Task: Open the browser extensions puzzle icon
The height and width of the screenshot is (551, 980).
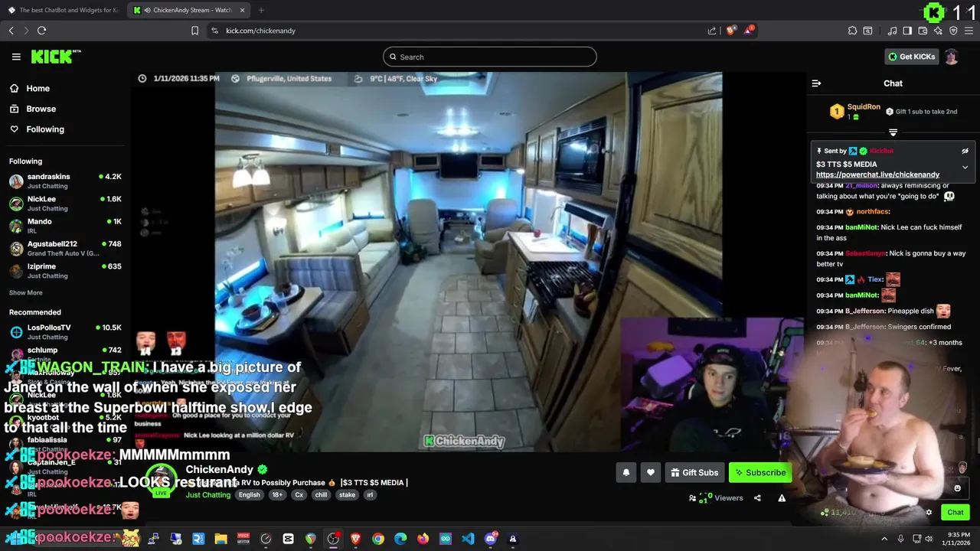Action: point(852,31)
